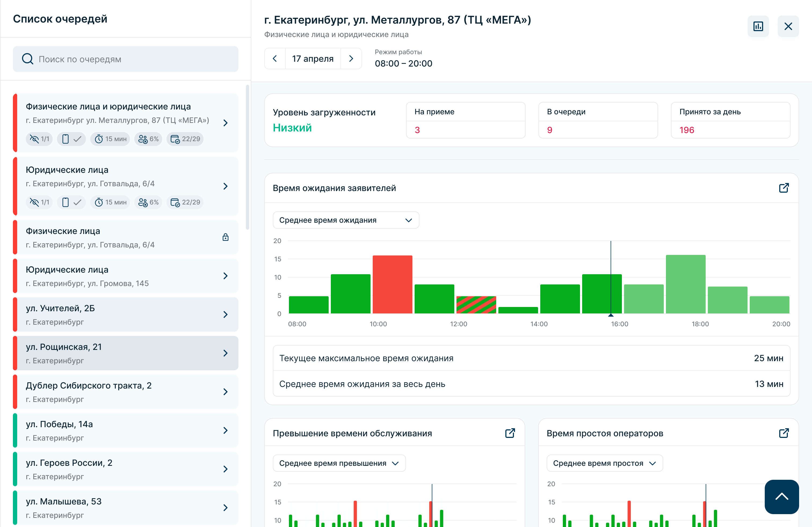This screenshot has width=812, height=527.
Task: Open the statistics chart icon in header
Action: tap(758, 26)
